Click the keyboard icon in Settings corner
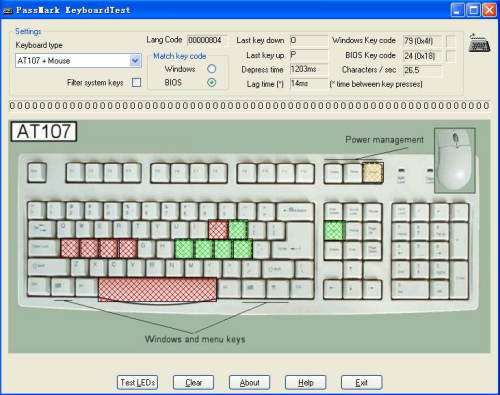Viewport: 500px width, 395px height. click(479, 43)
